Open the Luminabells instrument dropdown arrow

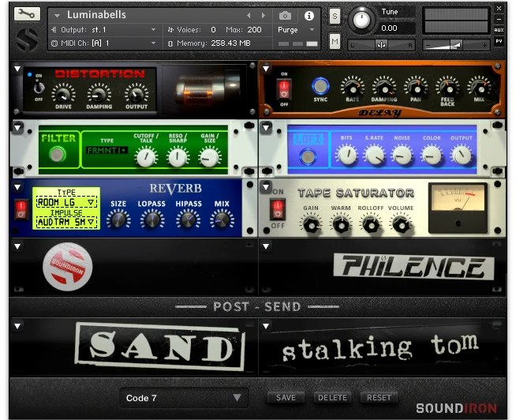(x=57, y=16)
